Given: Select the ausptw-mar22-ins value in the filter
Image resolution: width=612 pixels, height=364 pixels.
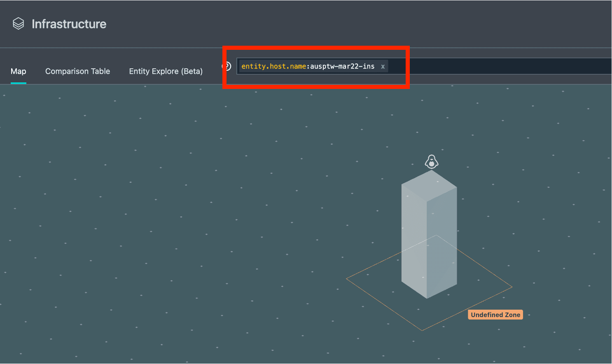Looking at the screenshot, I should click(x=342, y=66).
